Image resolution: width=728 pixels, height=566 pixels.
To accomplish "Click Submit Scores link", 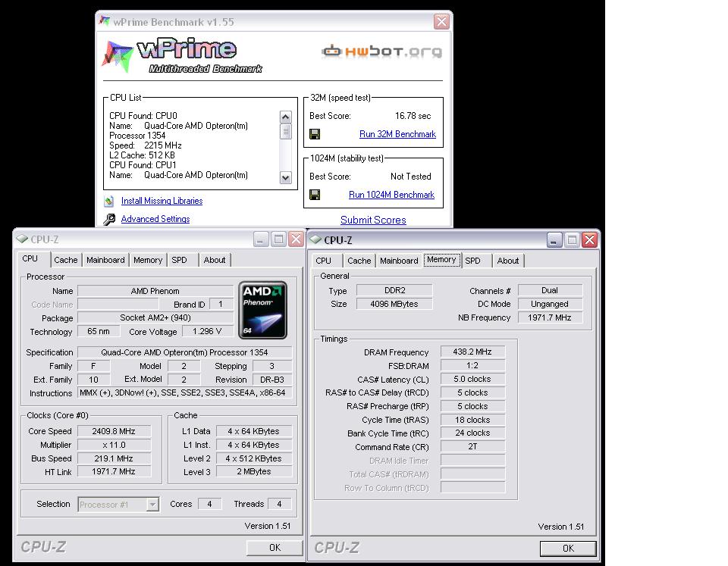I will pos(373,220).
